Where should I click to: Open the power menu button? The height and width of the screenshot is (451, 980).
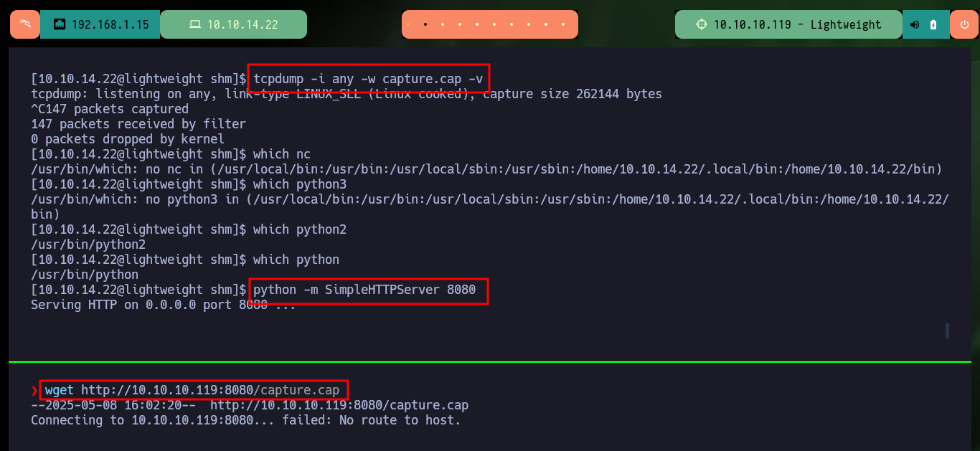963,24
